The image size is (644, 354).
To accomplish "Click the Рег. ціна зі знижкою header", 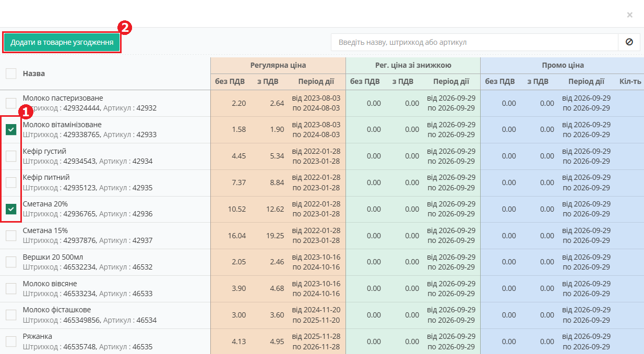I will pyautogui.click(x=413, y=65).
